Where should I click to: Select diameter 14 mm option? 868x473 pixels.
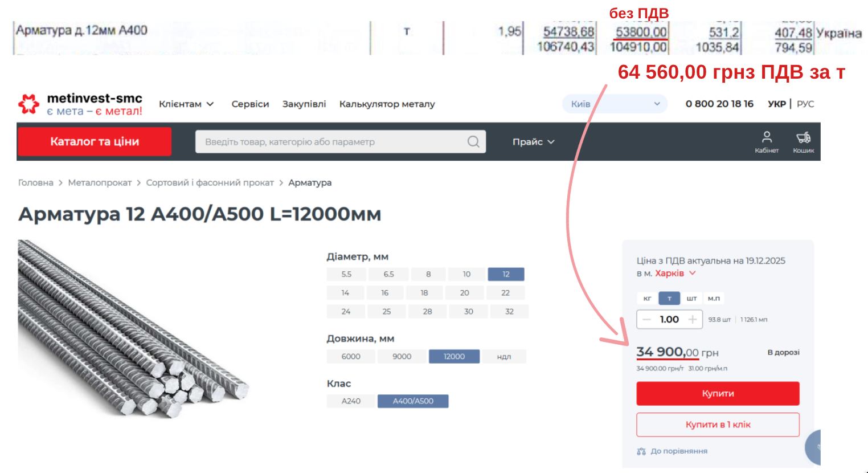(x=345, y=293)
